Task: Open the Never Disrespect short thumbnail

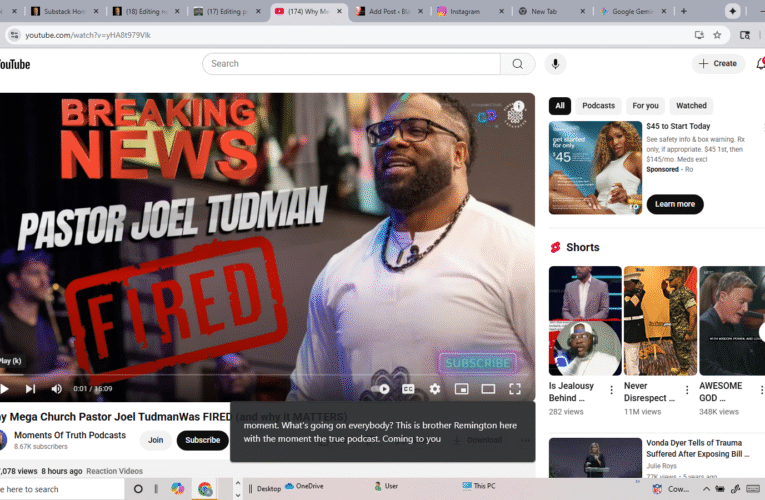Action: tap(660, 320)
